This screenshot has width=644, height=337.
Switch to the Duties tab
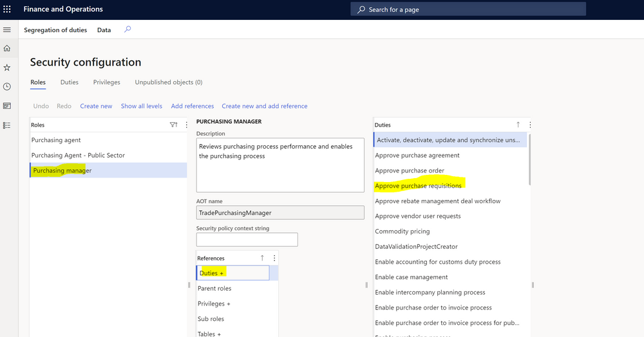(70, 82)
